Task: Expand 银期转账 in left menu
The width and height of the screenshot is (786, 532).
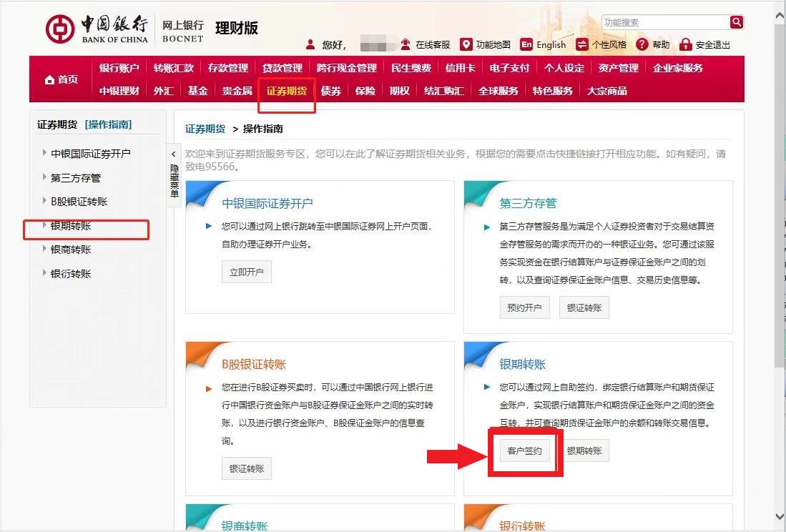Action: click(45, 225)
